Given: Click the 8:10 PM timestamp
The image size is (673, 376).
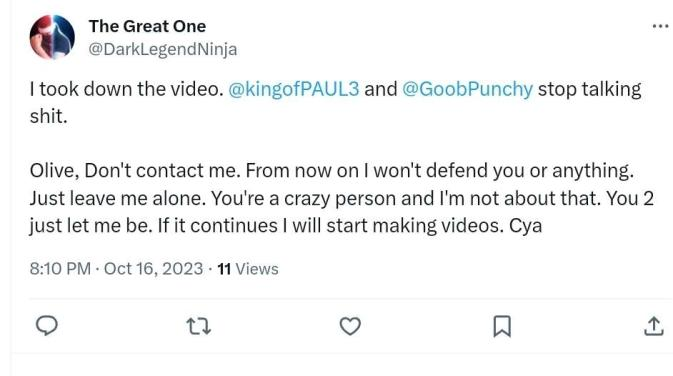Looking at the screenshot, I should [x=60, y=269].
